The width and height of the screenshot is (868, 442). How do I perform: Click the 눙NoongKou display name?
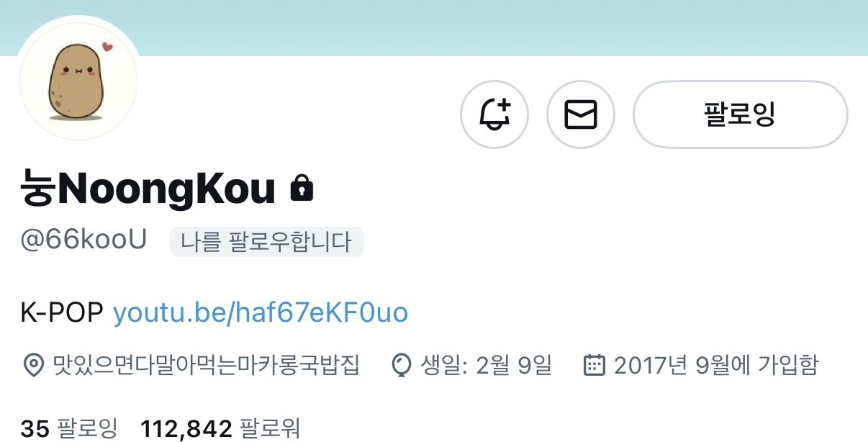pyautogui.click(x=148, y=189)
